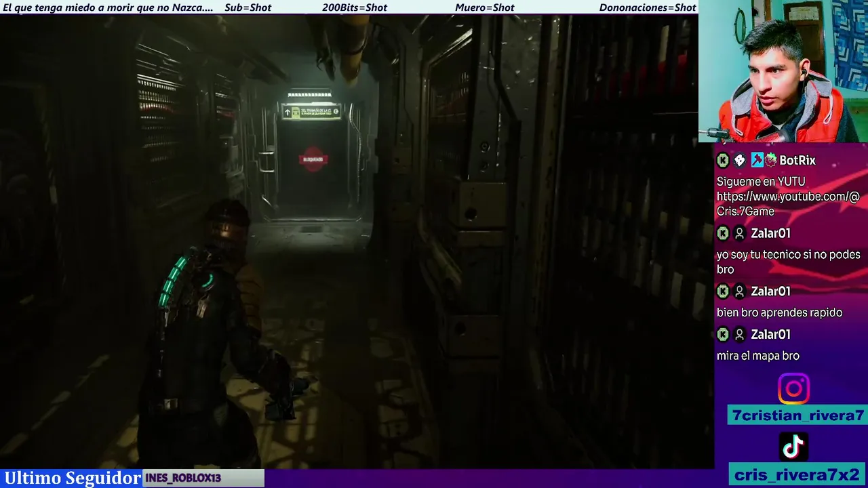The width and height of the screenshot is (868, 488).
Task: Click BotRix's verified checkmark badge
Action: tap(771, 161)
